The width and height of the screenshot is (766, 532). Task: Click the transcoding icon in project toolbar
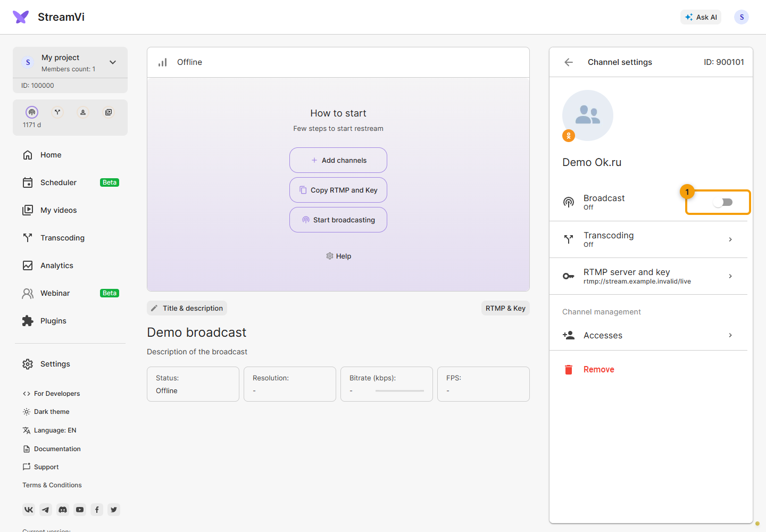57,112
